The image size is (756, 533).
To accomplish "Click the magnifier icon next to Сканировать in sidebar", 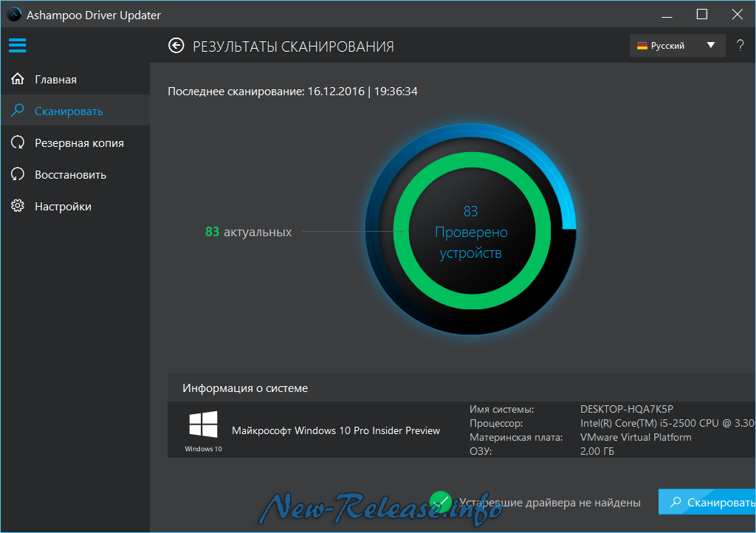I will (18, 110).
